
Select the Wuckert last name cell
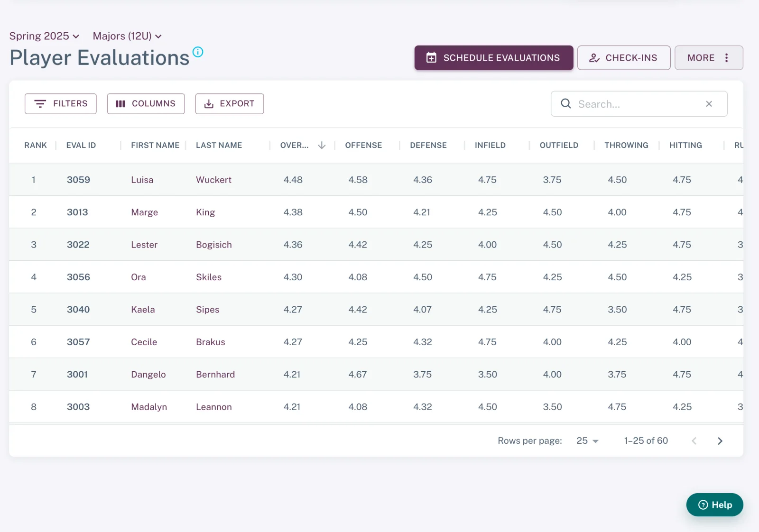(x=213, y=180)
